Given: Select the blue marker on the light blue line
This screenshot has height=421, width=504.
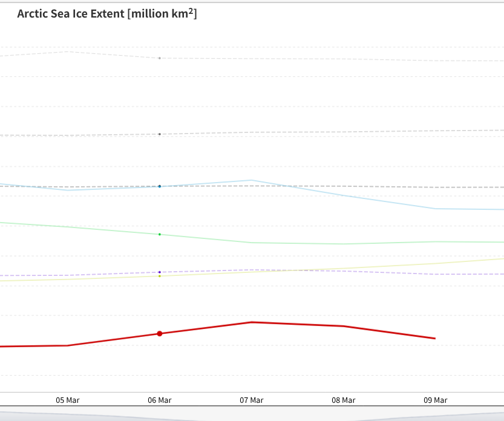Looking at the screenshot, I should [160, 186].
